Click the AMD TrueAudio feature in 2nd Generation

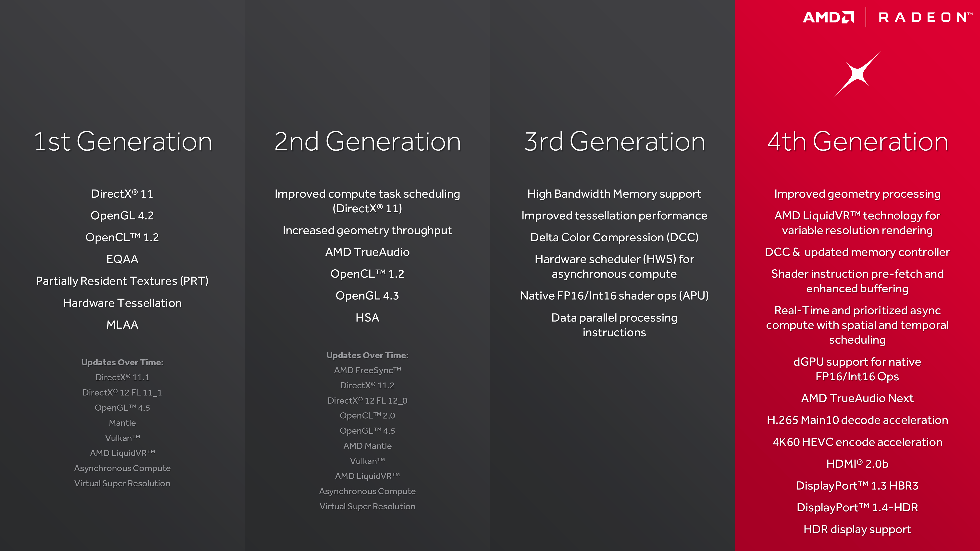[368, 252]
